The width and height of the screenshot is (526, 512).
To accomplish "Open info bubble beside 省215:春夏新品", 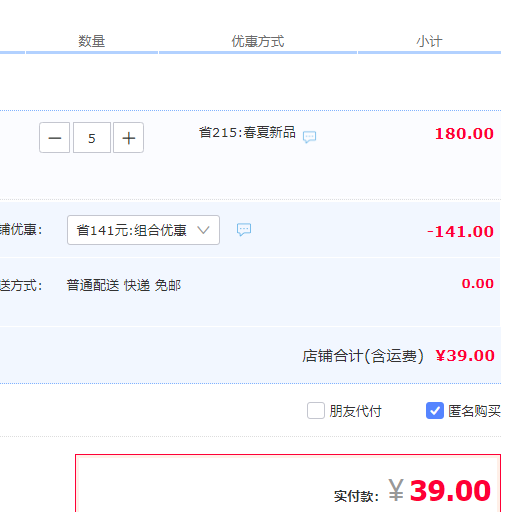I will 309,137.
